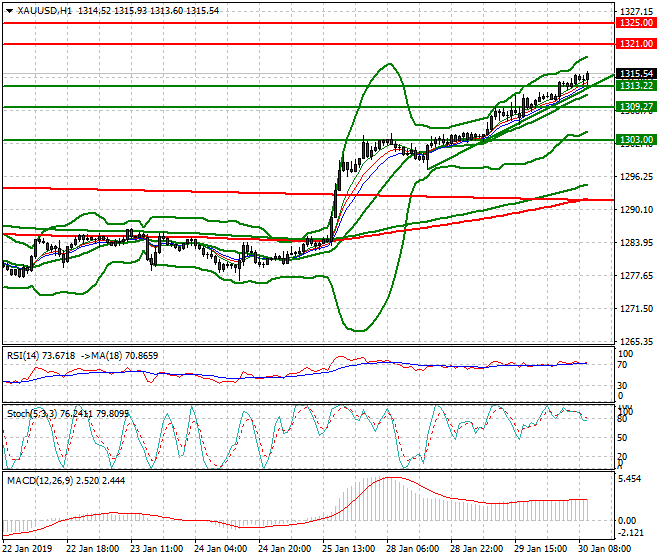This screenshot has width=660, height=560.
Task: Click the 28 Jan 22:00 time label
Action: coord(476,549)
